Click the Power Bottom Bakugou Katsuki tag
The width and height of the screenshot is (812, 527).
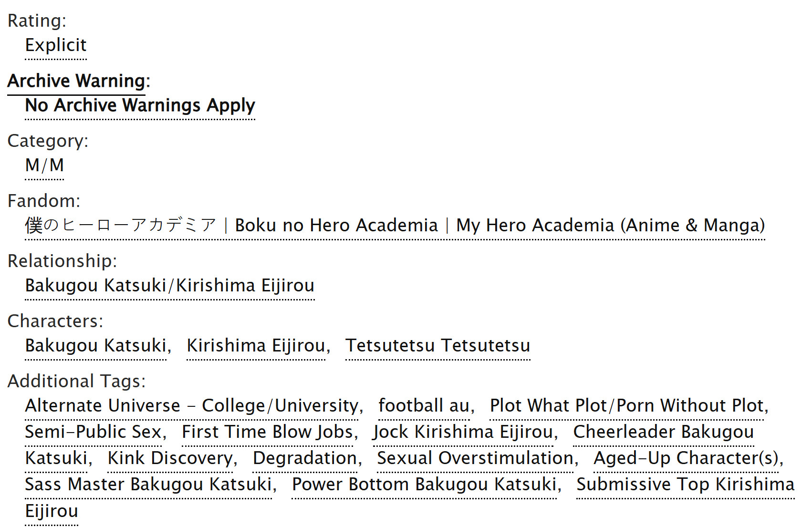coord(424,485)
